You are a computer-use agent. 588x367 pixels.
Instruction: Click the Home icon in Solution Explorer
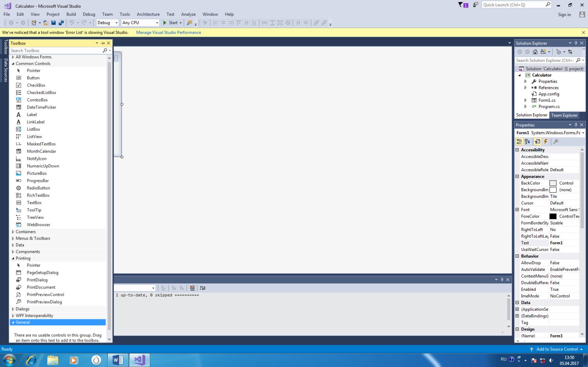point(535,52)
